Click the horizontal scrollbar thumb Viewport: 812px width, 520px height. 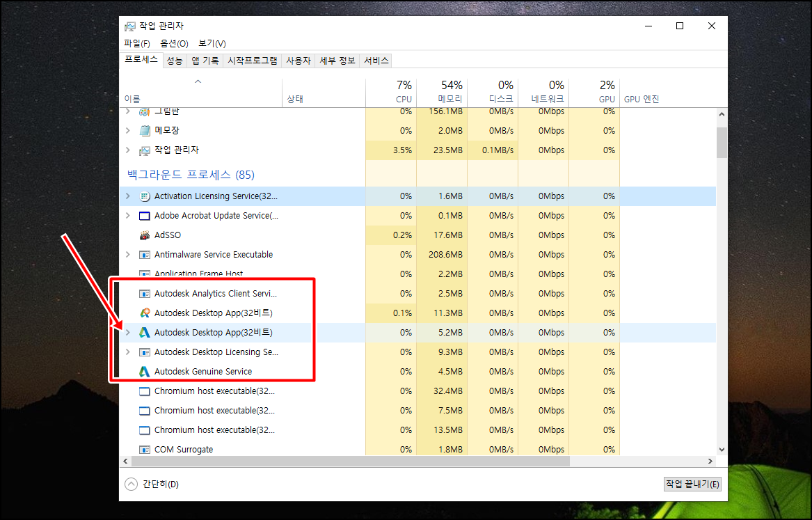click(x=351, y=461)
